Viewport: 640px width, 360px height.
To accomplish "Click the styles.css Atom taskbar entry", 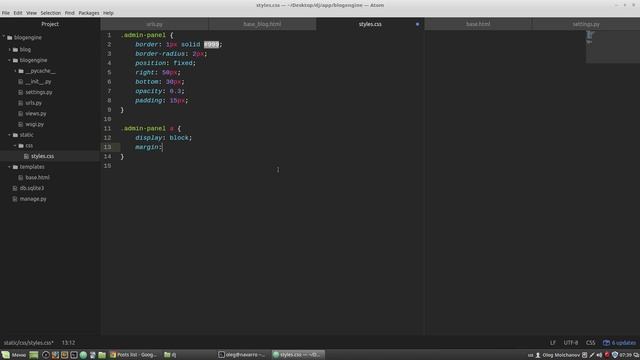I will point(297,355).
